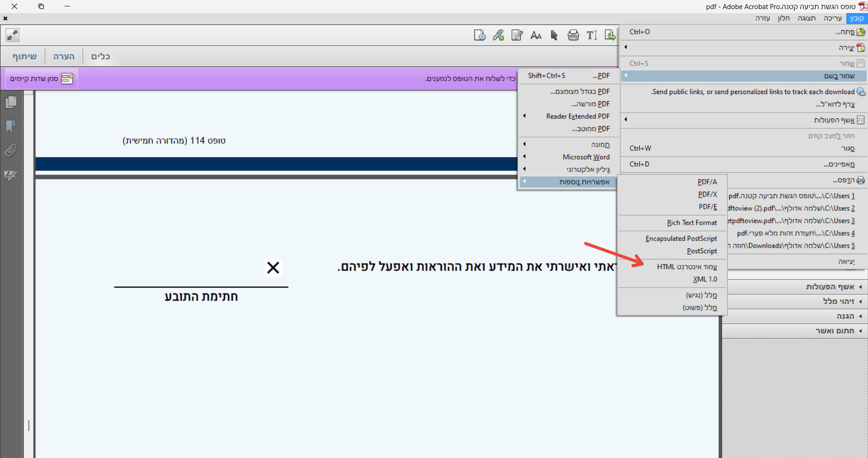
Task: Switch to the הערה (Comment) pane tab
Action: pos(64,57)
